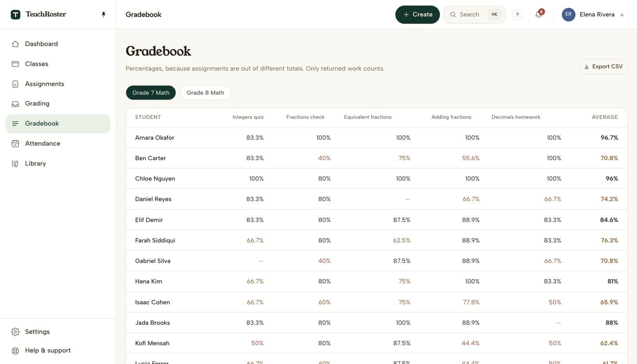Click Ben Carter's 55.6% Adding fractions score

471,158
